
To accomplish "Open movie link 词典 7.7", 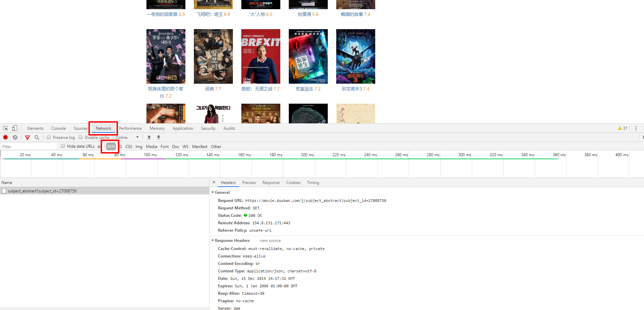I will tap(213, 89).
